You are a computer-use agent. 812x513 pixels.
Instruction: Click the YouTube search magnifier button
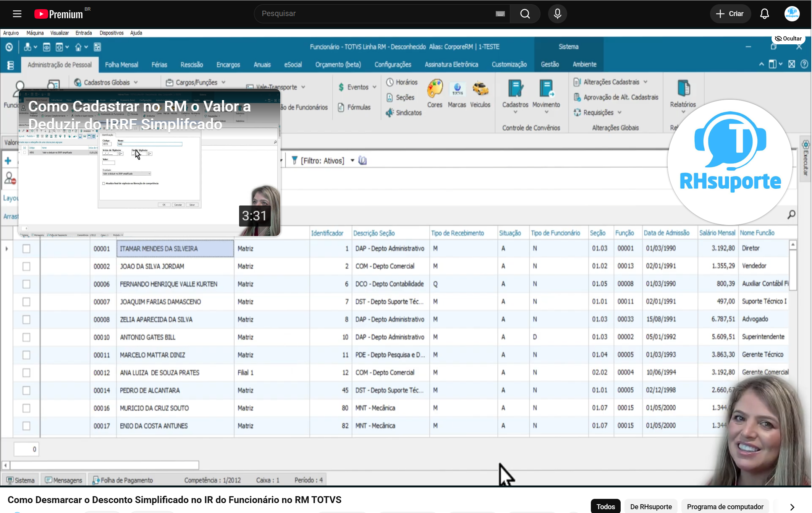coord(525,14)
